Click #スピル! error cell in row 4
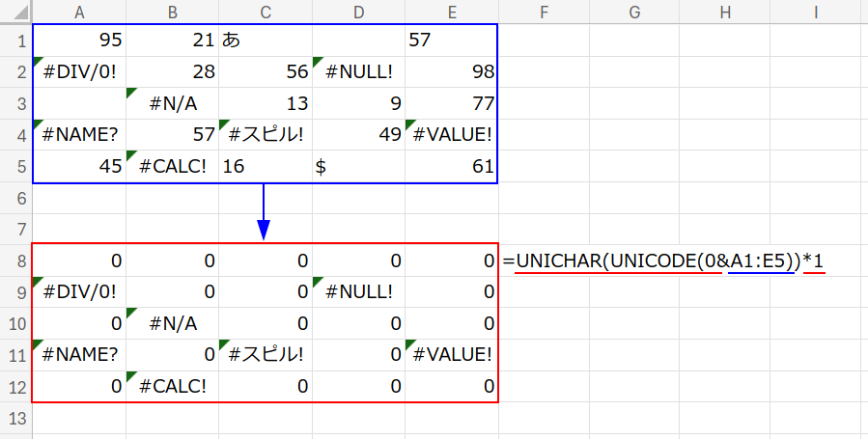Image resolution: width=868 pixels, height=439 pixels. click(266, 135)
